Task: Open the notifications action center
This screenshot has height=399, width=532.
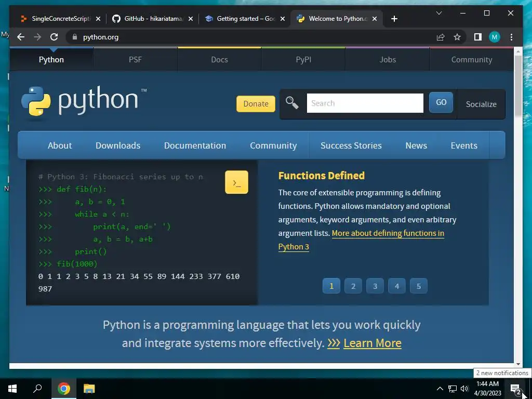Action: 515,389
